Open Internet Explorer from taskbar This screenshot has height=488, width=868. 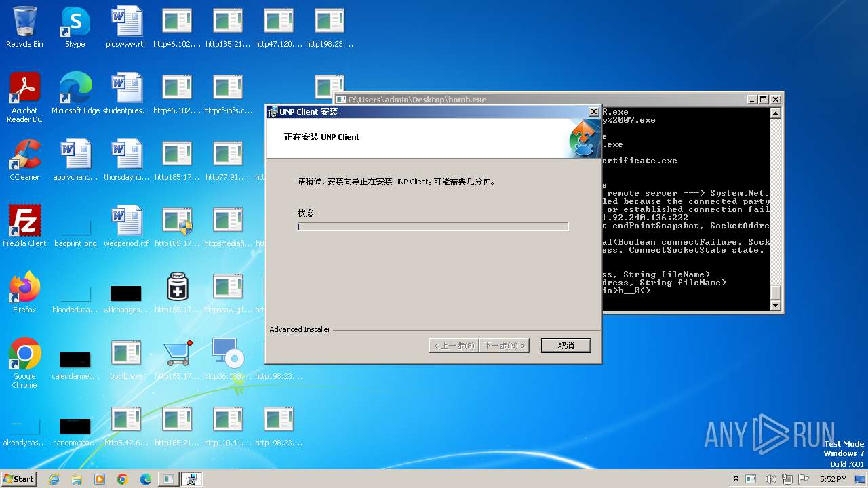[x=54, y=479]
